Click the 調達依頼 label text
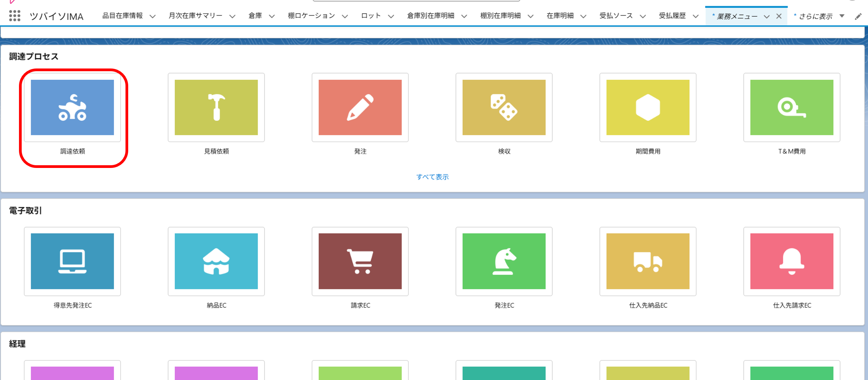The height and width of the screenshot is (380, 868). (72, 151)
